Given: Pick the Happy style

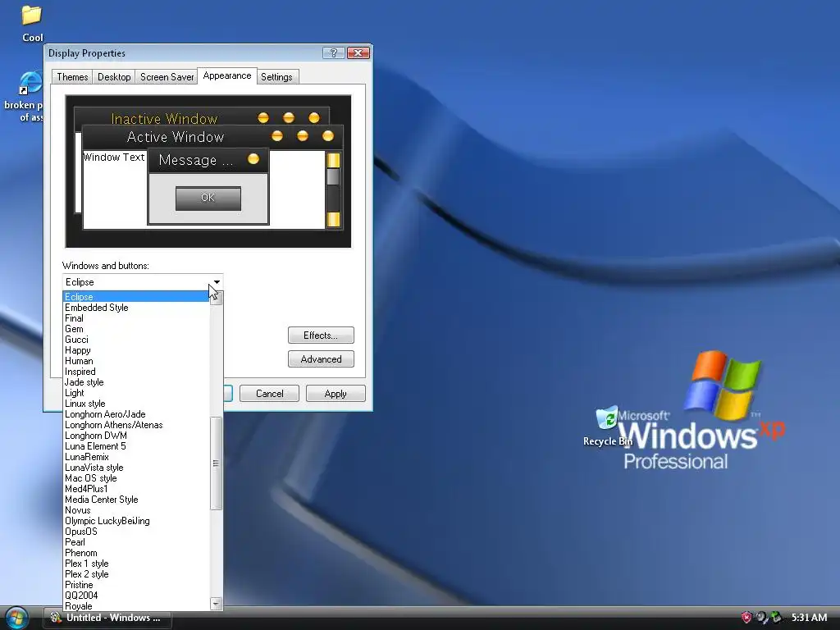Looking at the screenshot, I should pyautogui.click(x=135, y=350).
